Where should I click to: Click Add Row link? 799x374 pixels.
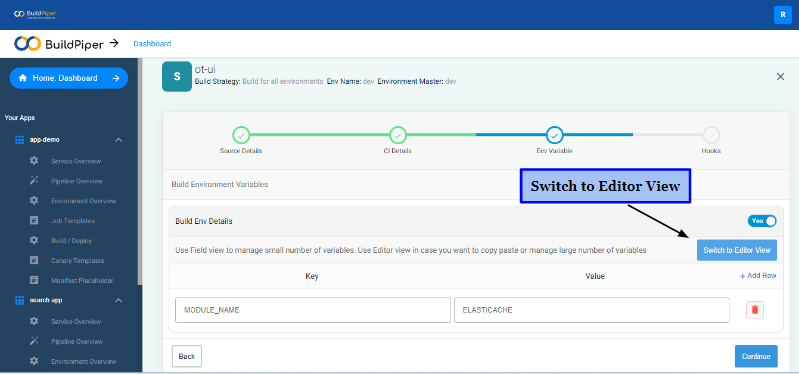(x=758, y=276)
